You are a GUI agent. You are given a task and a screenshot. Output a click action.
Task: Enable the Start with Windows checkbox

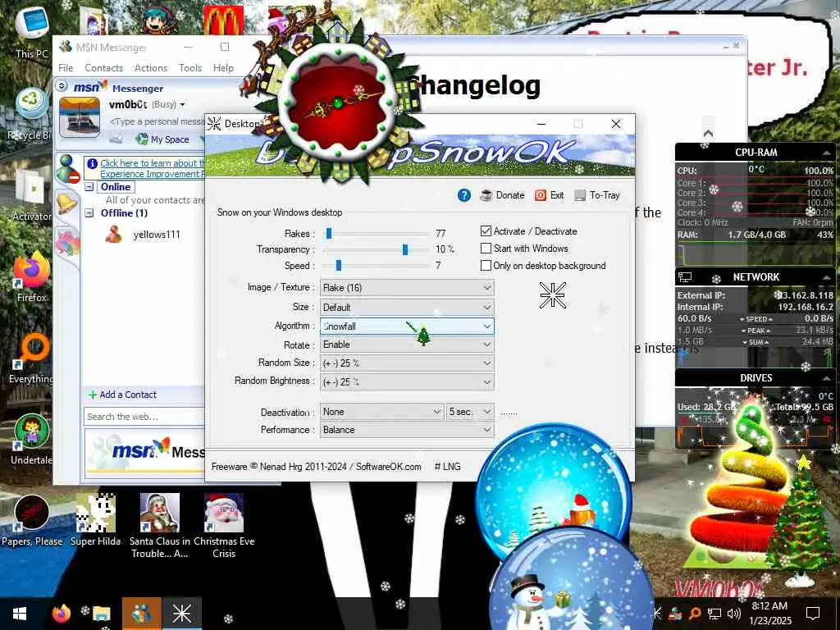(x=486, y=248)
